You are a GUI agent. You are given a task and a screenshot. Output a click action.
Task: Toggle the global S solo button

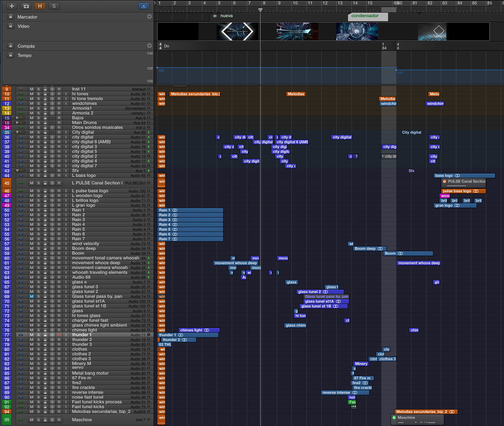[54, 6]
